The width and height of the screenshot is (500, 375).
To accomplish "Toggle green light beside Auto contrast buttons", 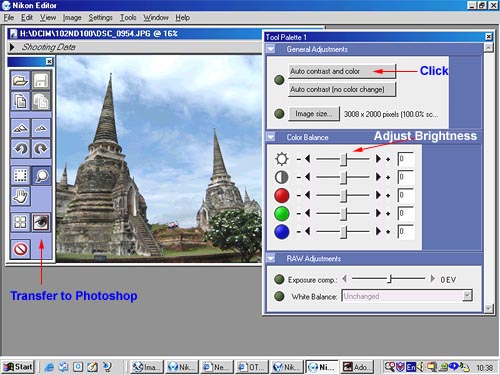I will pos(279,80).
